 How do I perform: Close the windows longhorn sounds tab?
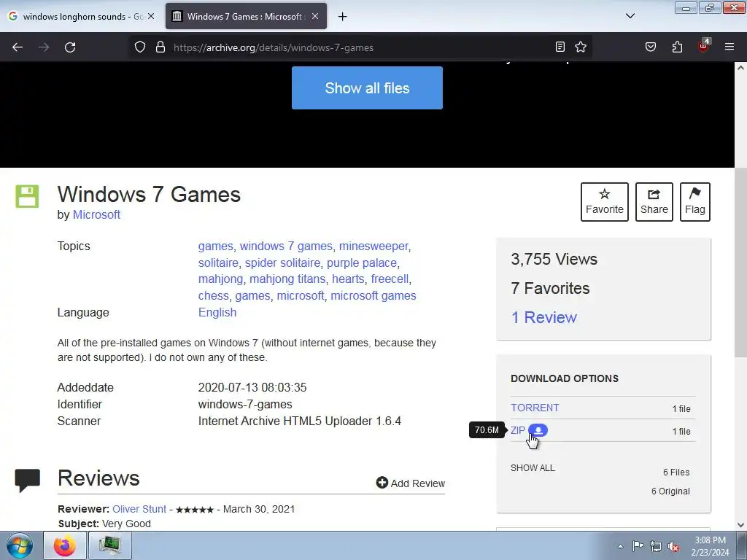click(x=150, y=16)
